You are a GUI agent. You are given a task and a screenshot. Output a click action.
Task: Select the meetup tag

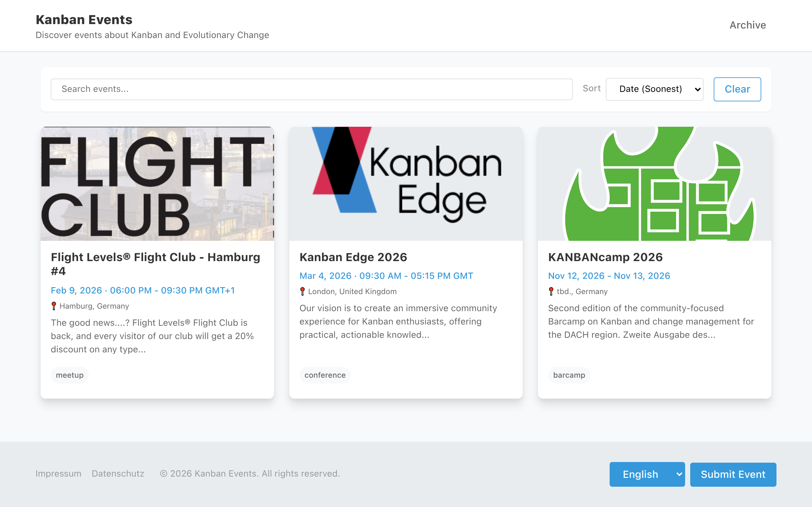coord(69,375)
